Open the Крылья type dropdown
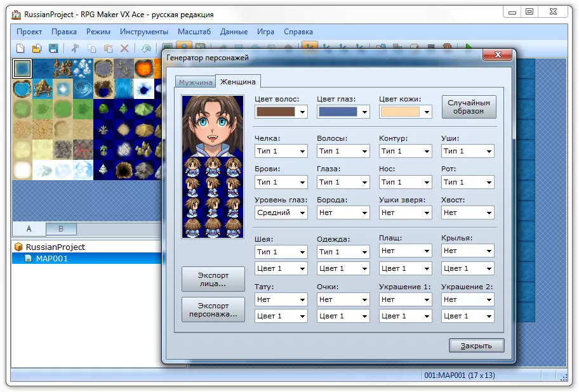This screenshot has height=392, width=579. click(467, 251)
